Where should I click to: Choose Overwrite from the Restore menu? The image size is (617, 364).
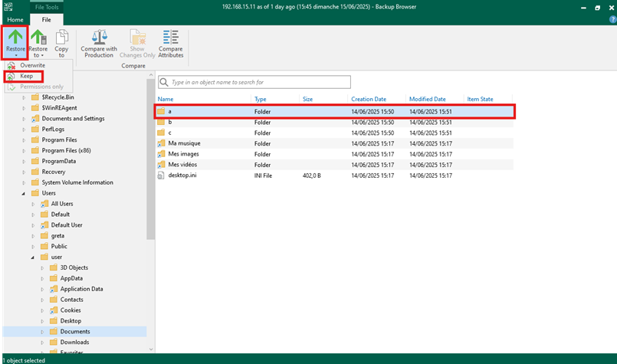(x=32, y=66)
